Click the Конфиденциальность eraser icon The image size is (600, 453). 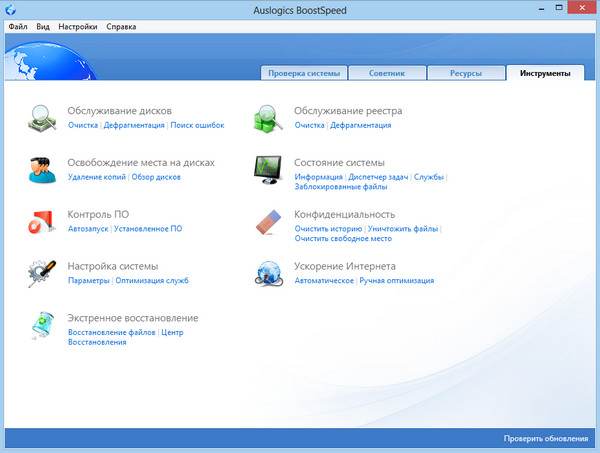point(268,222)
